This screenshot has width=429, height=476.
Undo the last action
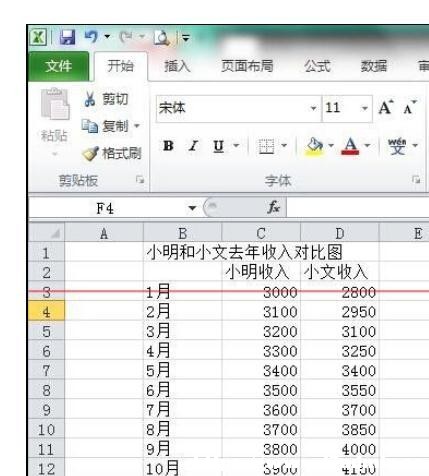pyautogui.click(x=91, y=37)
